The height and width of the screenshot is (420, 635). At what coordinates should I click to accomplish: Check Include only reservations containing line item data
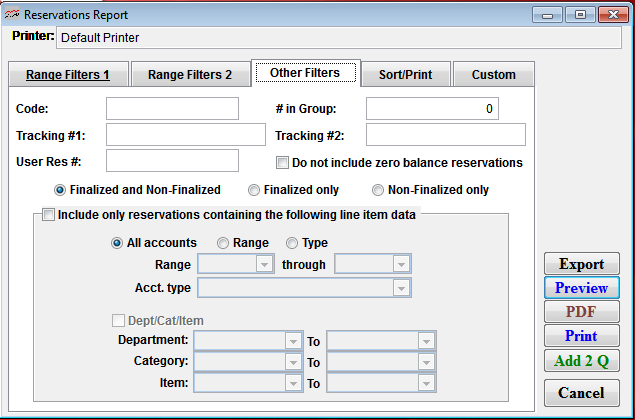[x=48, y=214]
